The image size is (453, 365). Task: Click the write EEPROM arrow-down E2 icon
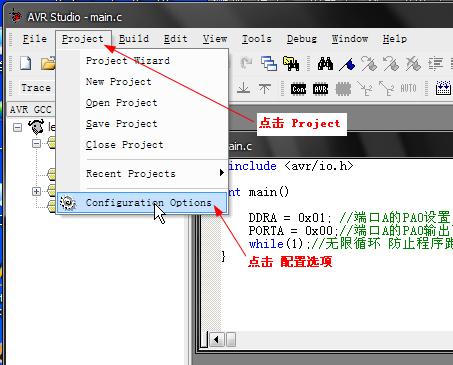click(x=365, y=89)
